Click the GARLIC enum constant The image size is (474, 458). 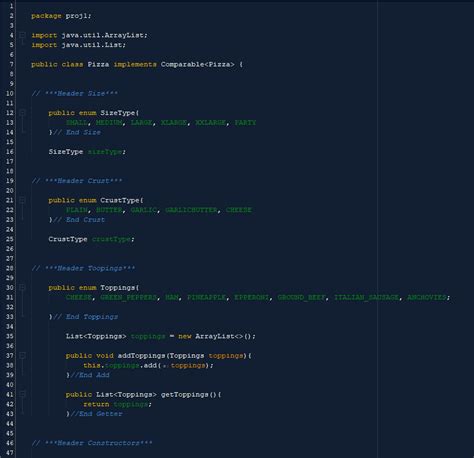coord(143,210)
